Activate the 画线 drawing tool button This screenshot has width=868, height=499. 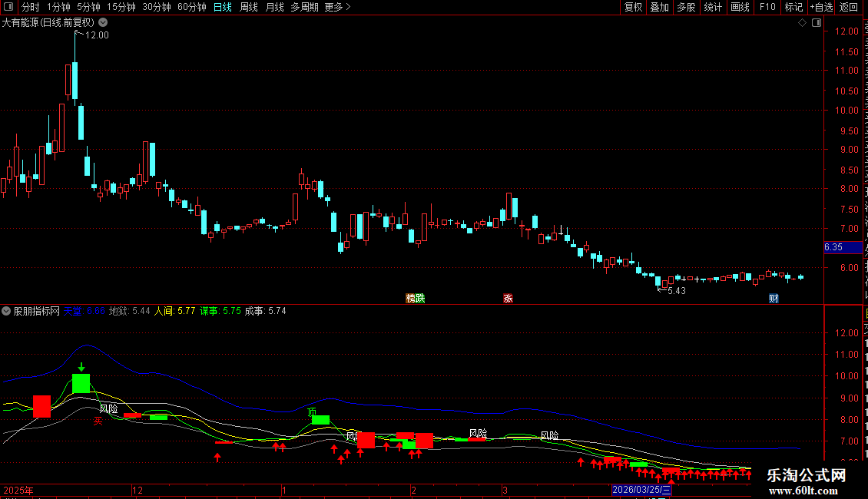click(x=740, y=7)
